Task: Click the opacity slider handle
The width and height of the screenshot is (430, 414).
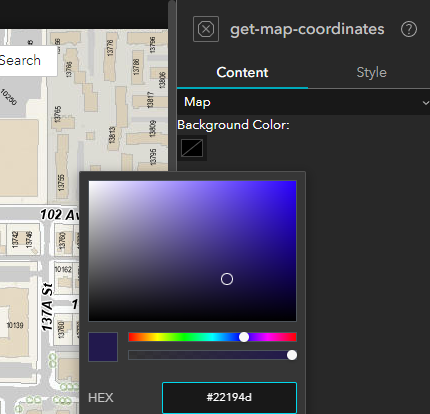Action: coord(292,355)
